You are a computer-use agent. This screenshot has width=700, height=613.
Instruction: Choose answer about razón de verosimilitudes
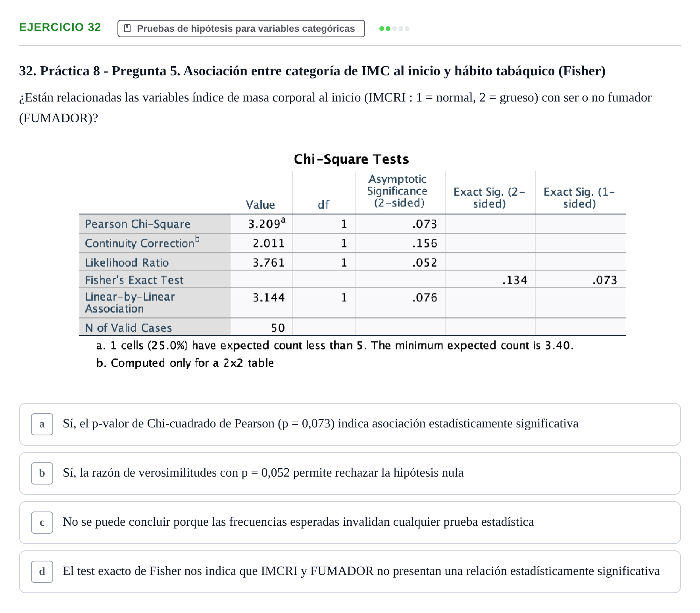[350, 473]
